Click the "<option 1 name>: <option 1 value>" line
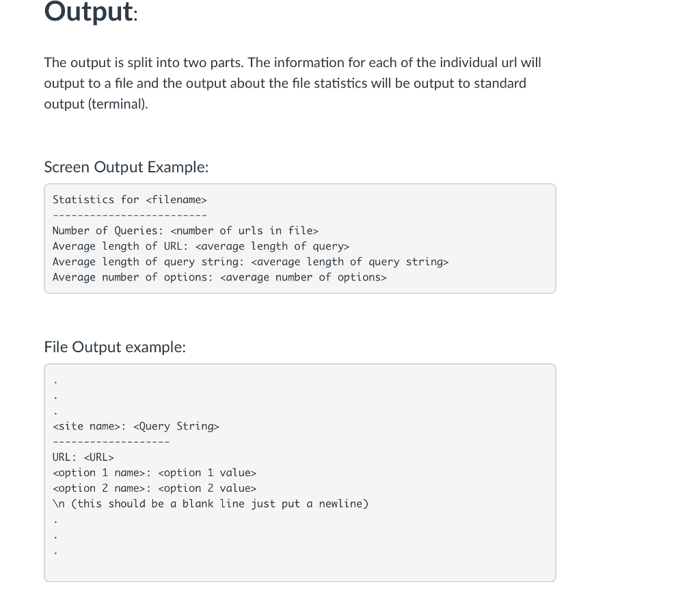The width and height of the screenshot is (700, 608). 154,473
